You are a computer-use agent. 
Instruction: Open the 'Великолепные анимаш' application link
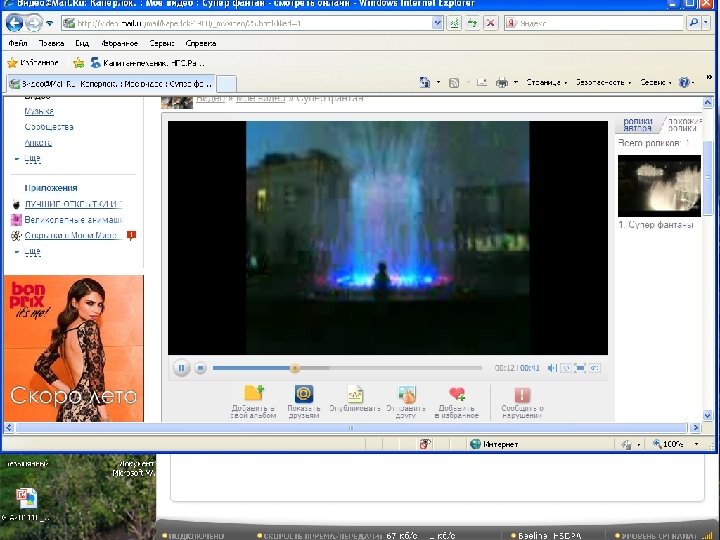coord(73,220)
